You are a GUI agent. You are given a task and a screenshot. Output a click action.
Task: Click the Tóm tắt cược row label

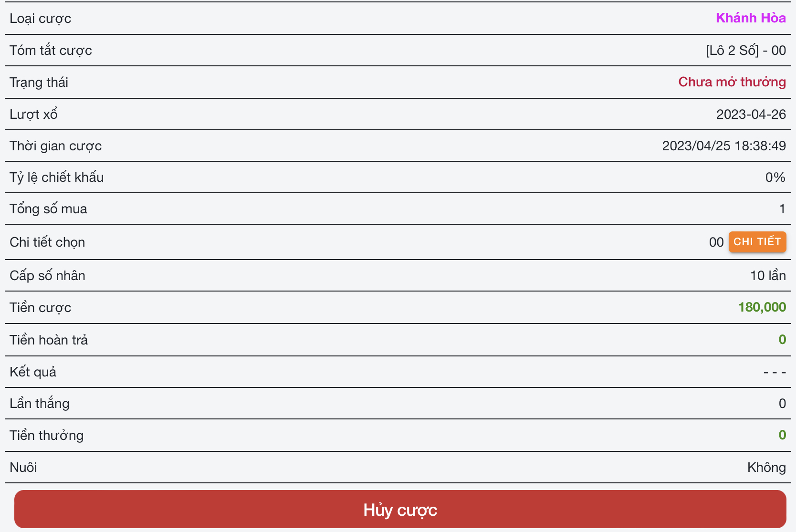click(51, 51)
